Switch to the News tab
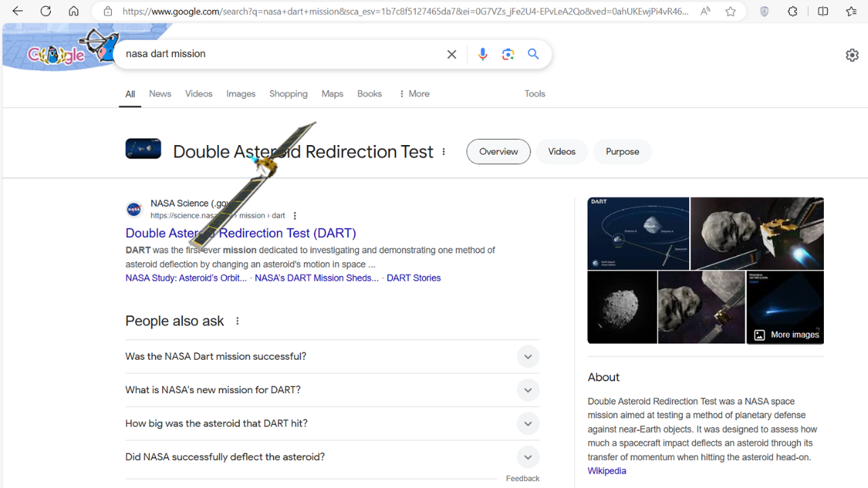Viewport: 868px width, 488px height. 160,94
